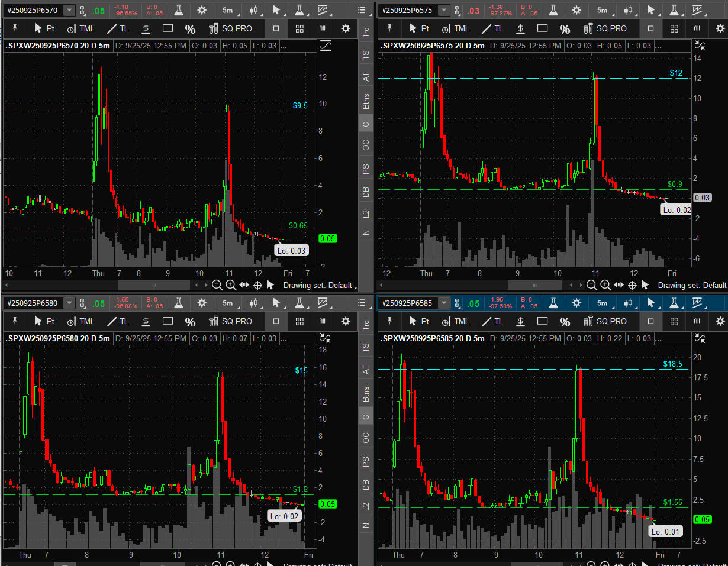Screen dimensions: 728x566
Task: Click the link/chain icon beside the P6580 symbol
Action: coord(82,303)
